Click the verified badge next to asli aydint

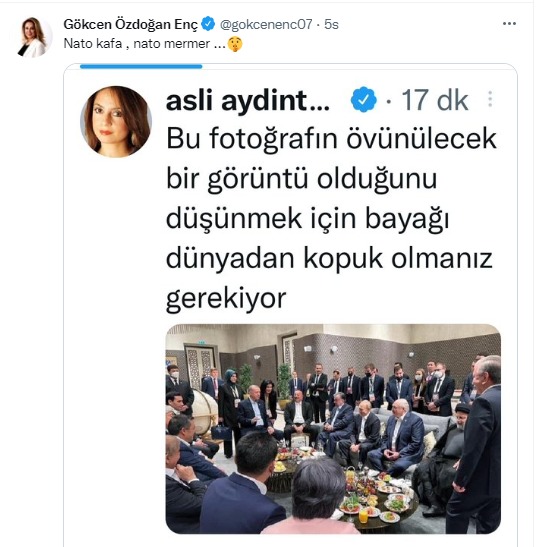click(x=363, y=100)
